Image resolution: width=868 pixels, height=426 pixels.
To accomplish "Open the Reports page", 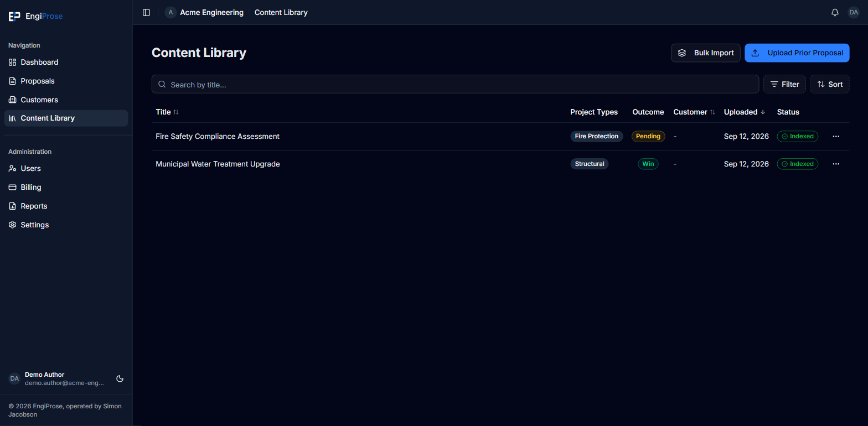I will (x=66, y=206).
